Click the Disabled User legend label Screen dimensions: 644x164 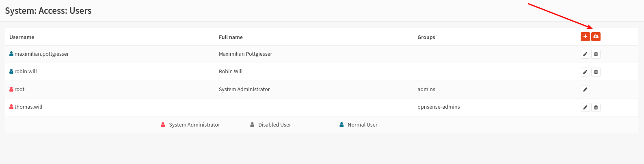pos(274,125)
